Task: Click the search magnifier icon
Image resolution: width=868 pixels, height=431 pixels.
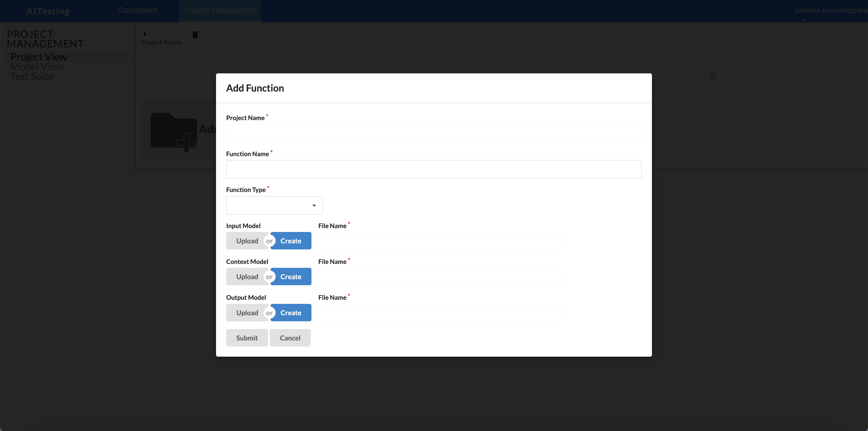Action: [712, 76]
